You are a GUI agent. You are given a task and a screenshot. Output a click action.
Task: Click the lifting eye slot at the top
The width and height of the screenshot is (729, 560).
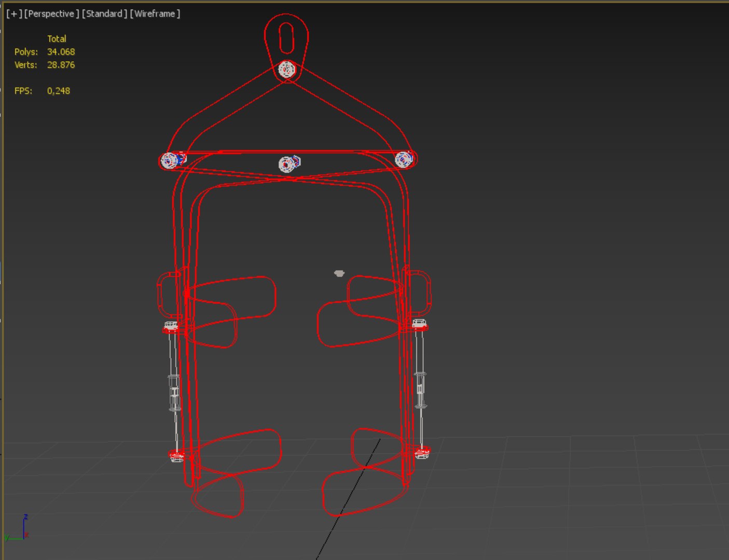[286, 38]
